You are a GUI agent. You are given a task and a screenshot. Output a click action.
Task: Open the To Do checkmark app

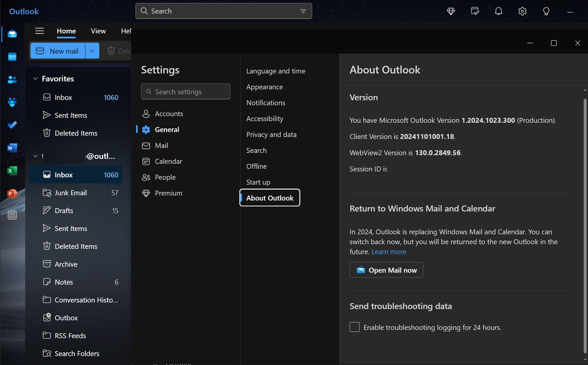(x=12, y=124)
